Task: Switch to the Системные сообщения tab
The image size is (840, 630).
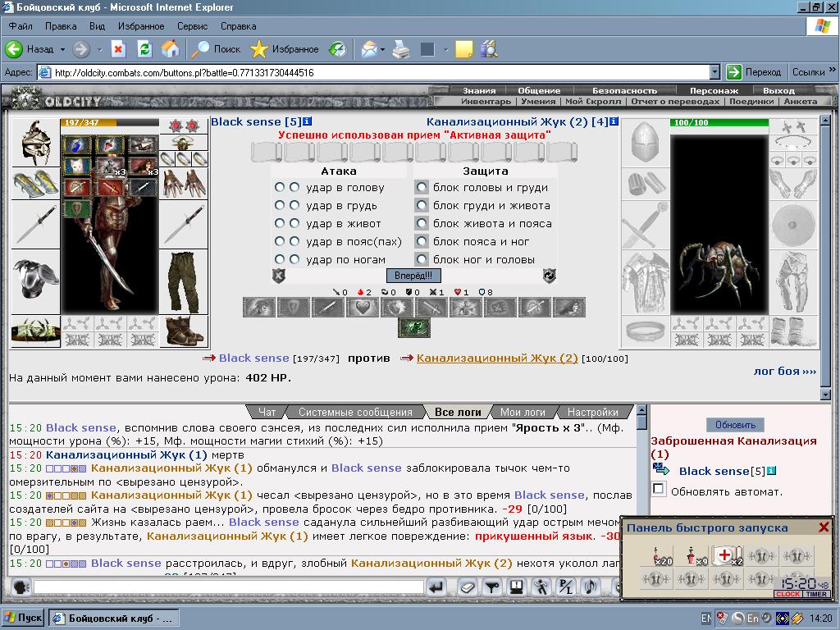Action: (x=355, y=412)
